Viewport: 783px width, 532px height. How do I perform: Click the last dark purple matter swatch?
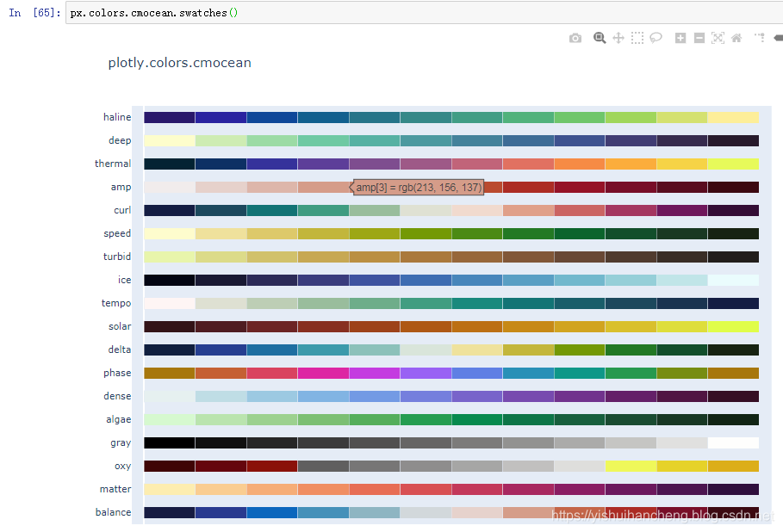[733, 489]
